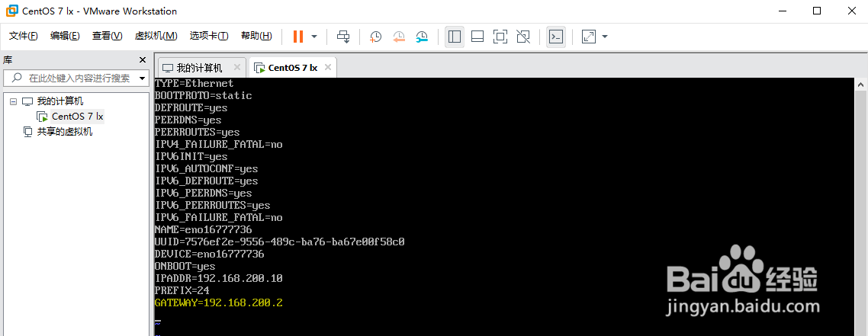Image resolution: width=868 pixels, height=336 pixels.
Task: Send Ctrl+Alt+Del to virtual machine
Action: pos(343,37)
